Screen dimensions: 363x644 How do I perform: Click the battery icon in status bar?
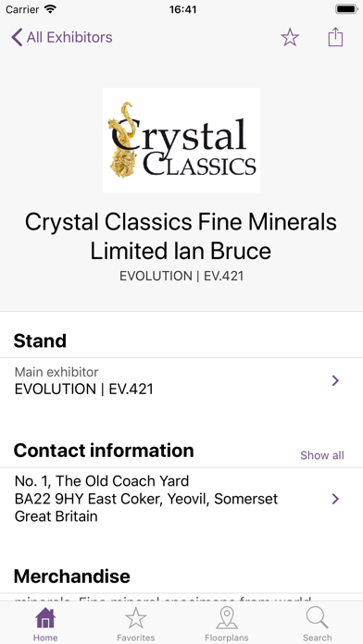click(346, 9)
